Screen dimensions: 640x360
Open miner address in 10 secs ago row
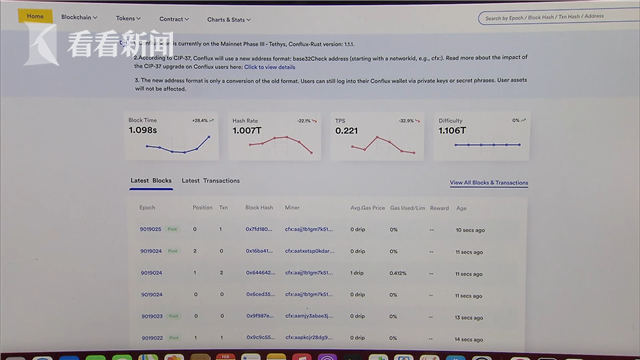pyautogui.click(x=309, y=229)
